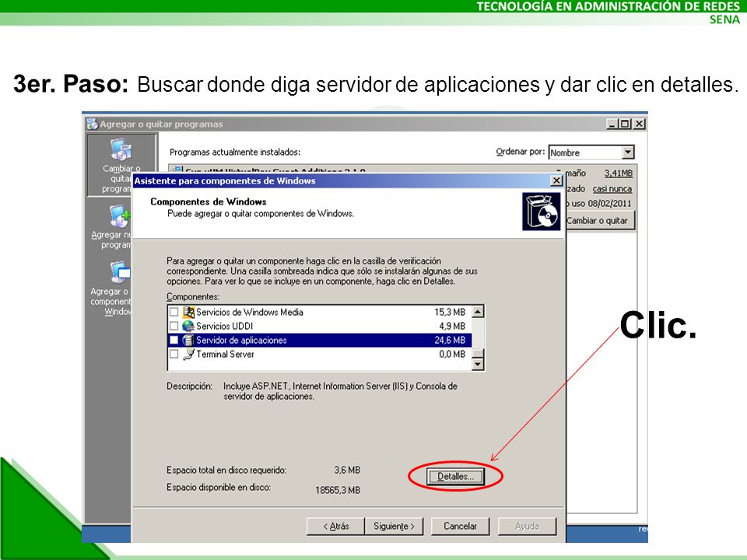Tick the Servidor de aplicaciones checkbox
Viewport: 747px width, 560px height.
(x=174, y=340)
